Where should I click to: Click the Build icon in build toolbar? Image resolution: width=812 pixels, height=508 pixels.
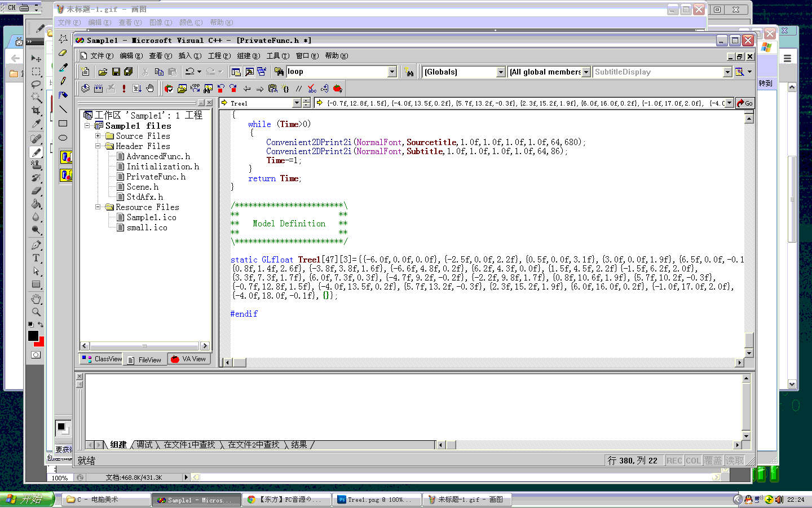pyautogui.click(x=98, y=89)
